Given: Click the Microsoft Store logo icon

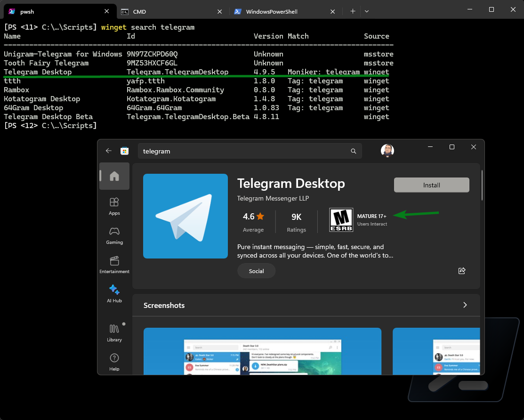Looking at the screenshot, I should tap(125, 151).
